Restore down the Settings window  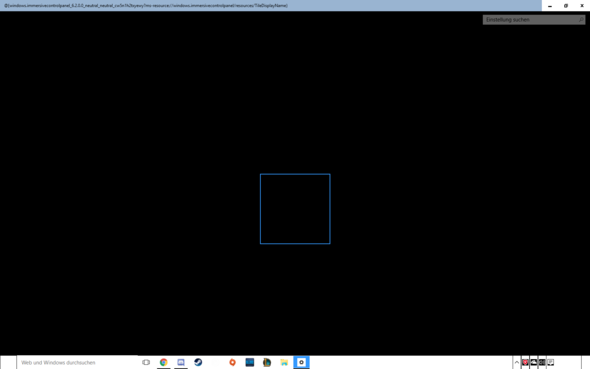pos(566,6)
